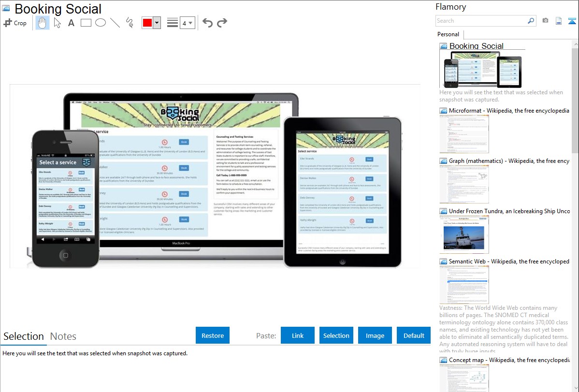Select the hand pan tool
This screenshot has width=579, height=392.
(43, 23)
